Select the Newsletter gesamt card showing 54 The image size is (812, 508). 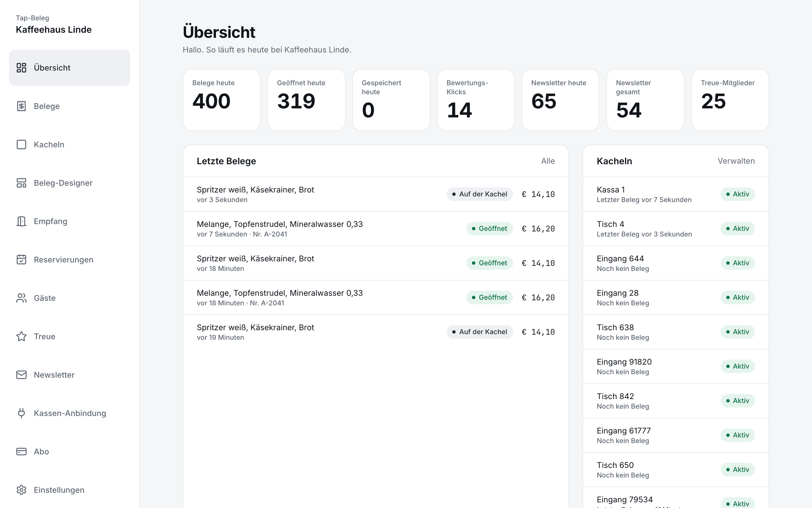[x=645, y=100]
